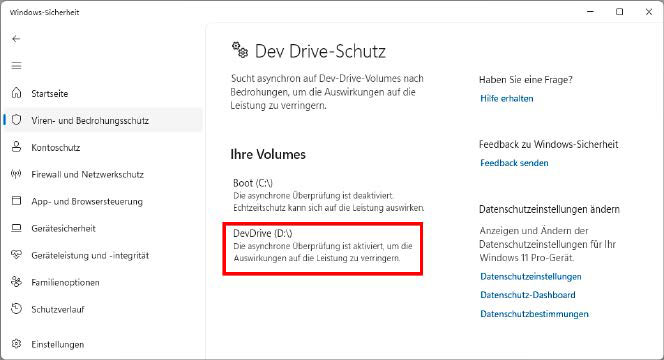Click the laptop icon for Gerätesicherheit
The image size is (664, 360).
16,228
